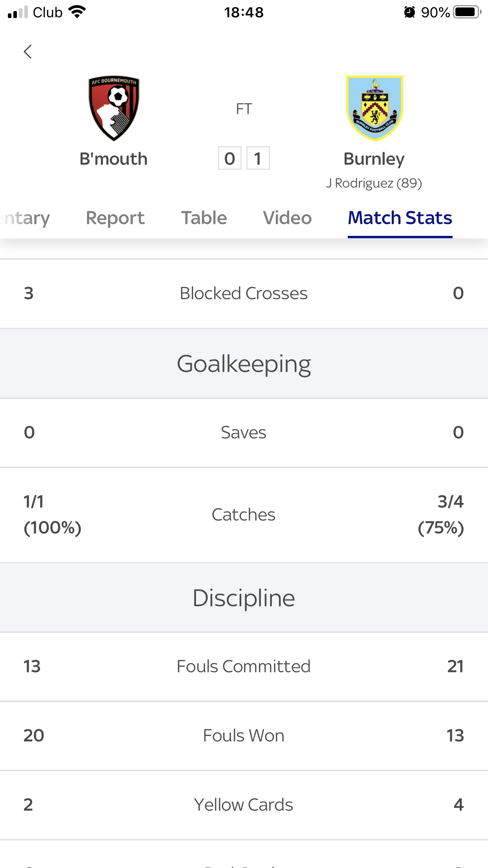Tap the Goalkeeping section header
The height and width of the screenshot is (868, 488).
coord(244,364)
